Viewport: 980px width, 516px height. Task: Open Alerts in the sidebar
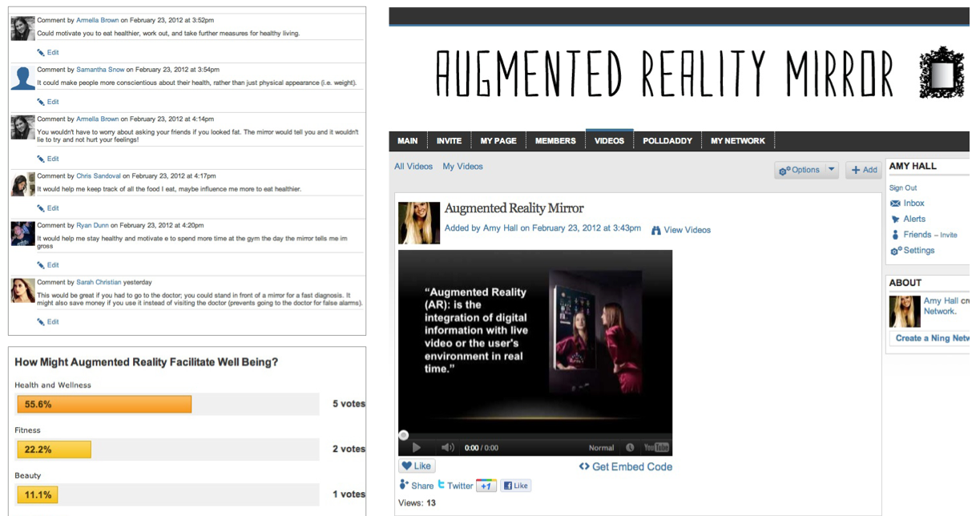pyautogui.click(x=913, y=219)
